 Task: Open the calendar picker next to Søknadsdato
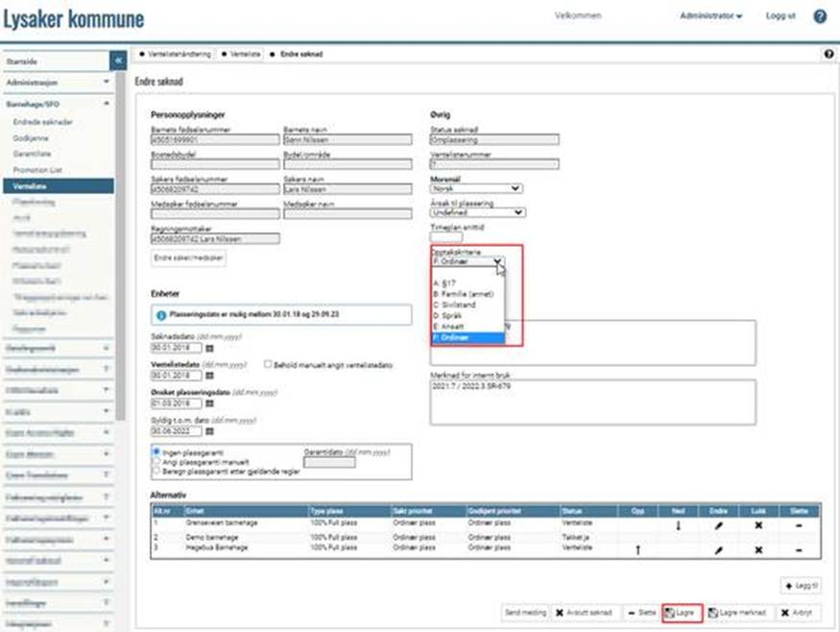pyautogui.click(x=209, y=348)
